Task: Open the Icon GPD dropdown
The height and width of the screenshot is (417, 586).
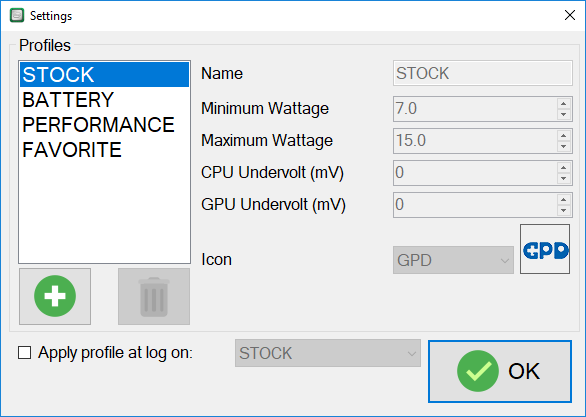Action: pos(453,260)
